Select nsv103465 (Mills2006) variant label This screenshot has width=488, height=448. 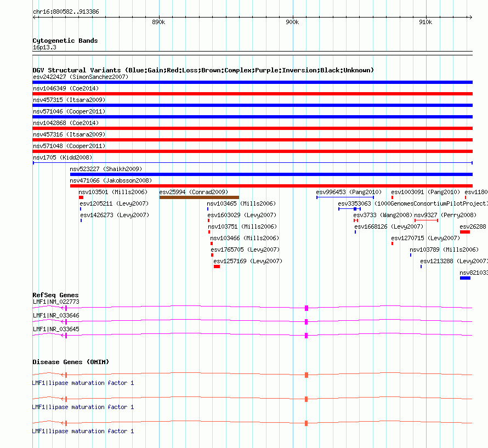(241, 203)
